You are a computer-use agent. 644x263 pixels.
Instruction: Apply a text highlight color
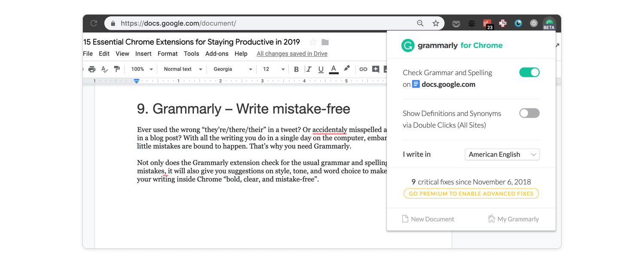click(x=347, y=69)
